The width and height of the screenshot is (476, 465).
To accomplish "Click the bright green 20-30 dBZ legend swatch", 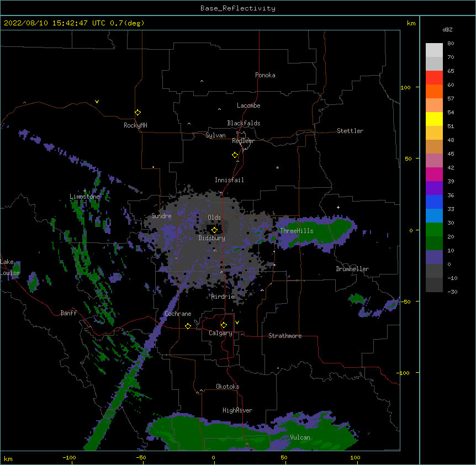I will click(x=434, y=230).
